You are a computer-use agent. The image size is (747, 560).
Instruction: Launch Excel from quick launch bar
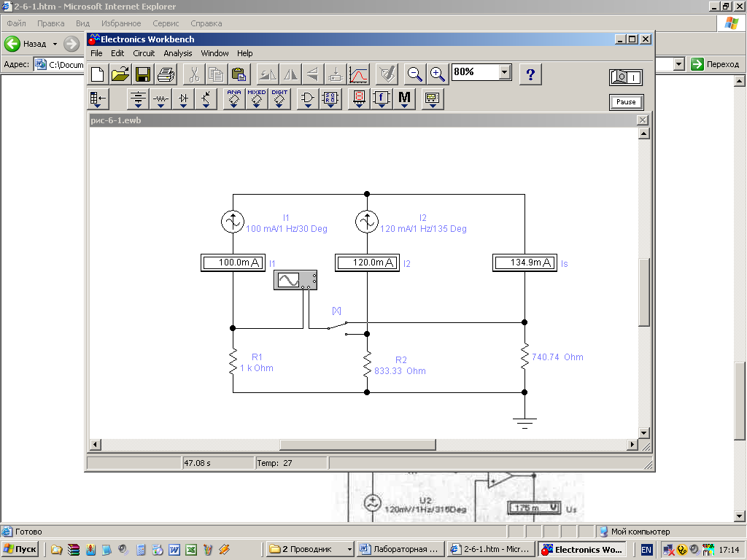[191, 550]
